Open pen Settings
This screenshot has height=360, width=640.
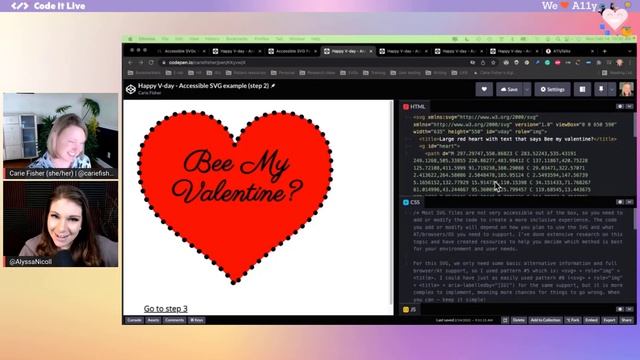point(552,89)
